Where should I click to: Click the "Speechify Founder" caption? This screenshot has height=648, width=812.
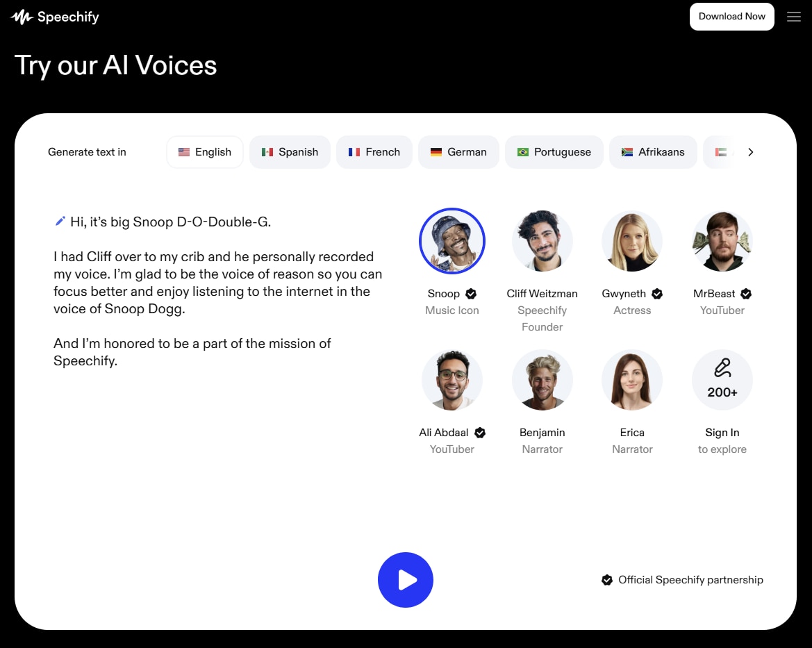(542, 319)
